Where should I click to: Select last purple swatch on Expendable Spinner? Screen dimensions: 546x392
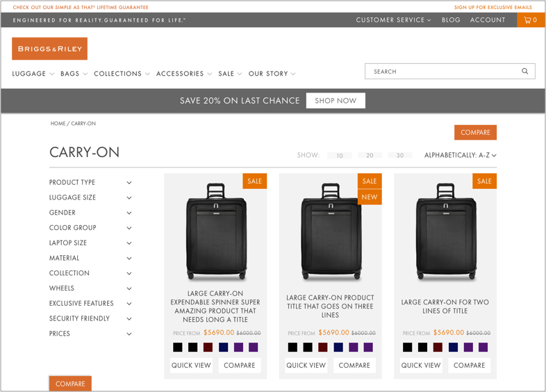click(254, 347)
